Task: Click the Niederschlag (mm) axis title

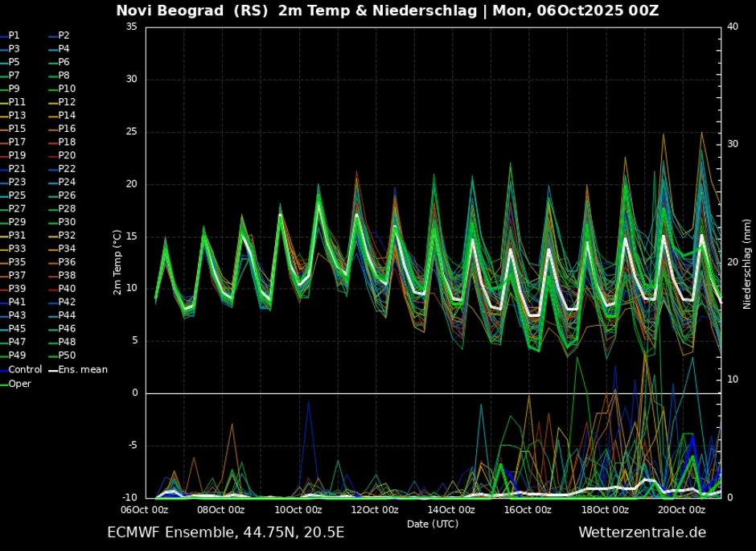Action: click(x=746, y=262)
